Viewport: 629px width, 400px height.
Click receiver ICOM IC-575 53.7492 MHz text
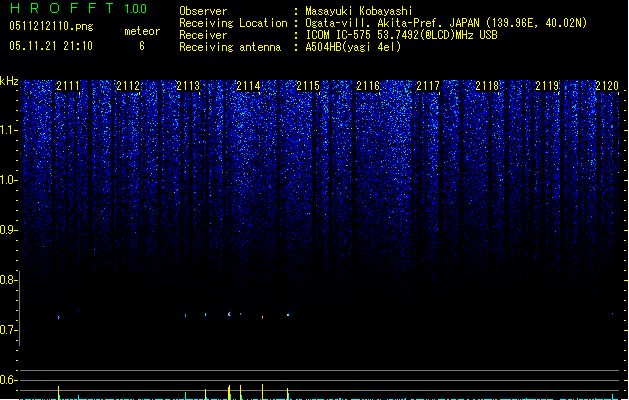[401, 35]
